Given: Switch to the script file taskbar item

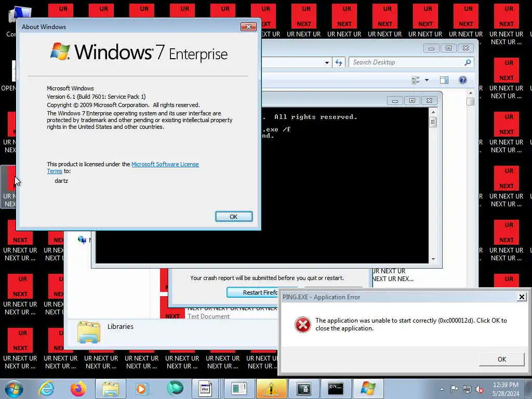Looking at the screenshot, I should [206, 389].
